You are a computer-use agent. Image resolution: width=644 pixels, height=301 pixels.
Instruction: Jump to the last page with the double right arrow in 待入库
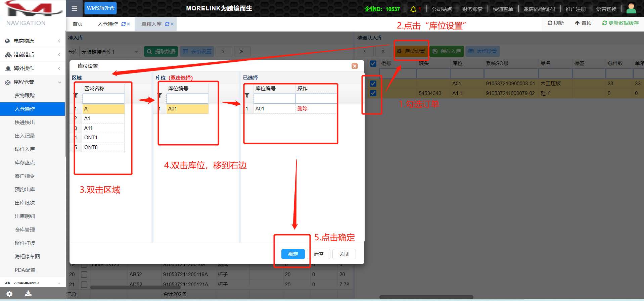pyautogui.click(x=241, y=52)
